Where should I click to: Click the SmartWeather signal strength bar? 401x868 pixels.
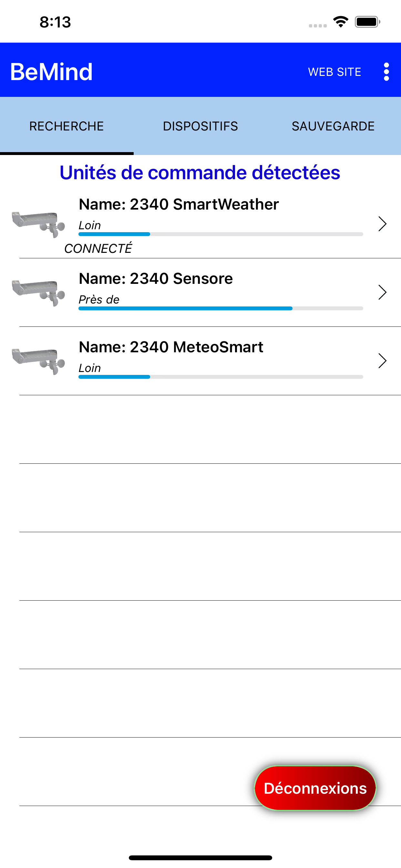pyautogui.click(x=221, y=234)
